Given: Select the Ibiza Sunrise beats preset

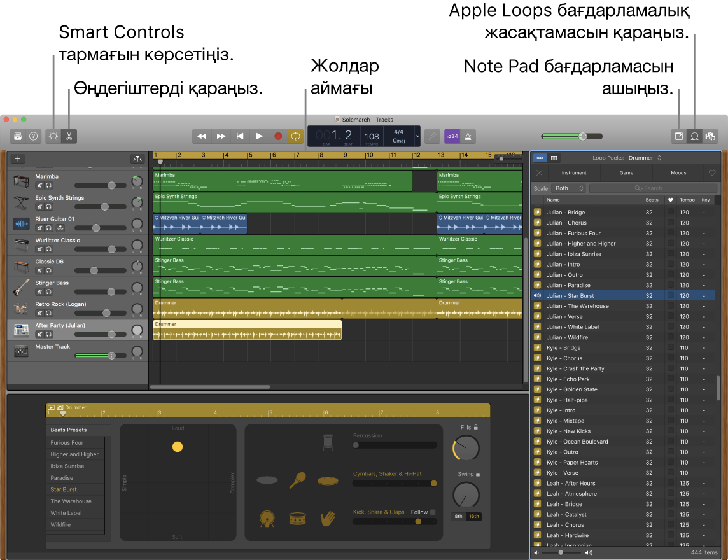Looking at the screenshot, I should pyautogui.click(x=67, y=466).
